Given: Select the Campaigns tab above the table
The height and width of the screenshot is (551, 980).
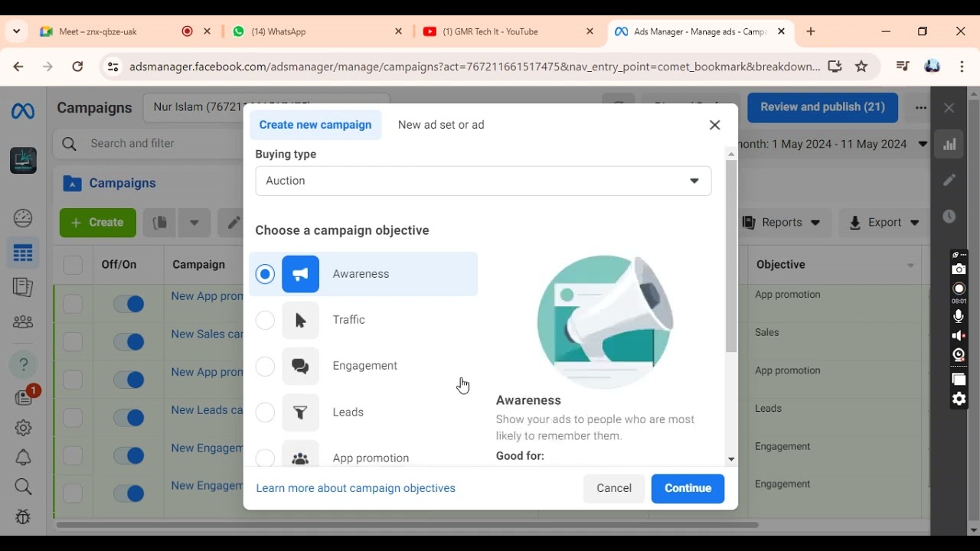Looking at the screenshot, I should (110, 184).
